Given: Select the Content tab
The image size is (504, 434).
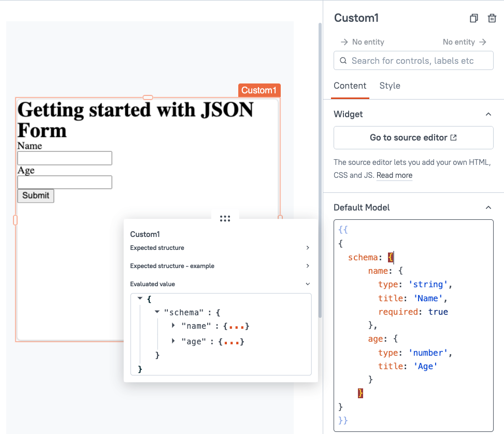Looking at the screenshot, I should (350, 86).
